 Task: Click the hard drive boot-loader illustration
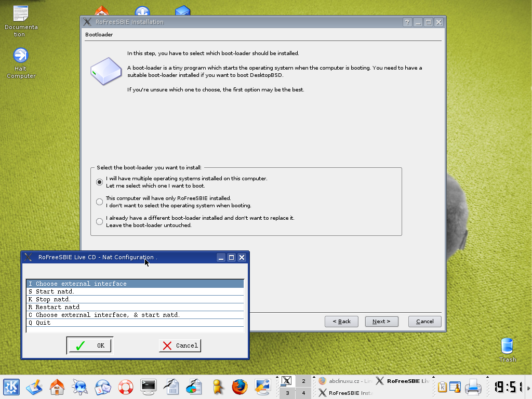(x=106, y=71)
